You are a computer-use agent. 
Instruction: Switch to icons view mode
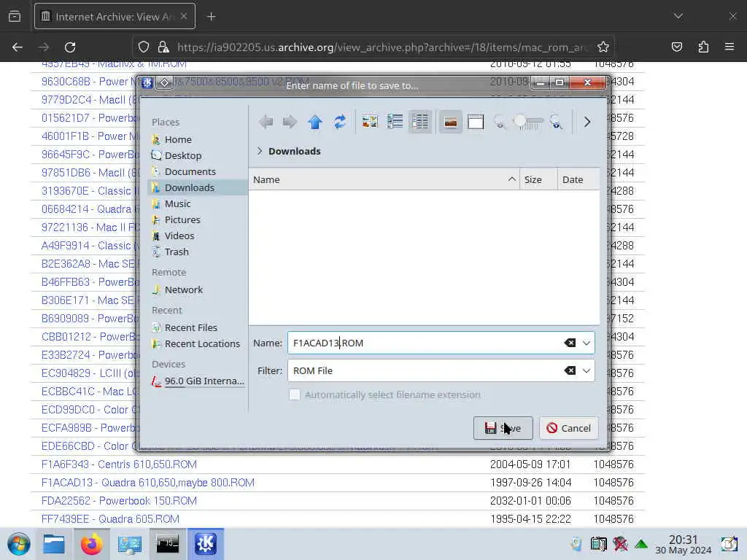pos(370,122)
